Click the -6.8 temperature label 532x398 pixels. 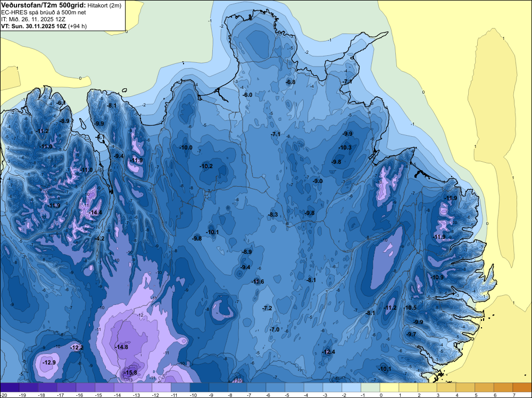pyautogui.click(x=290, y=82)
